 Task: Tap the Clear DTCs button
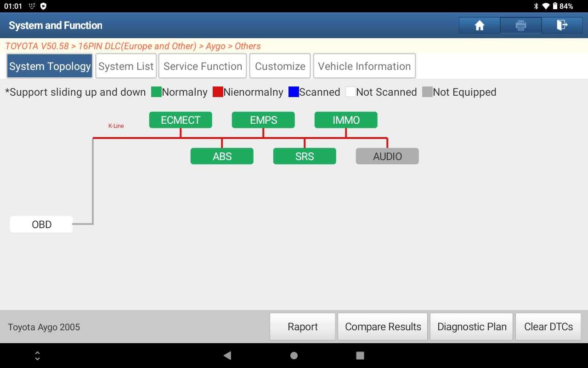548,327
